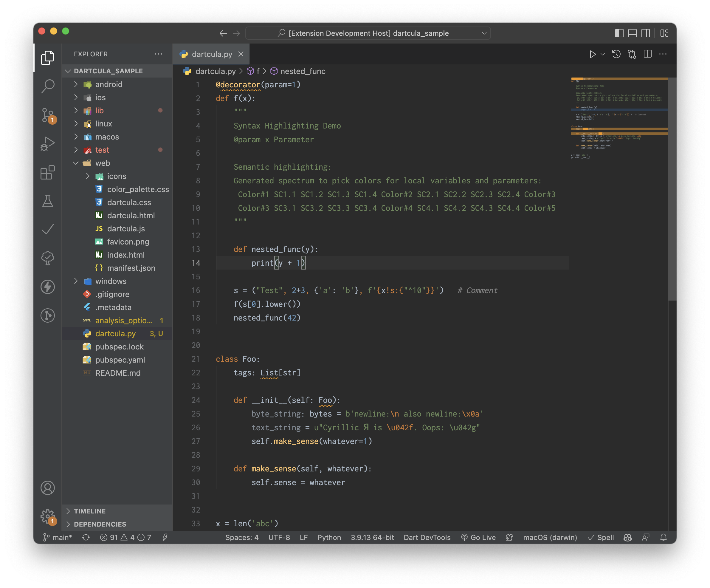
Task: Open the breadcrumb nested_func dropdown
Action: click(301, 71)
